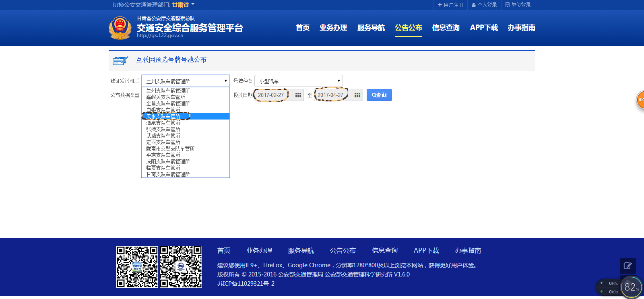This screenshot has height=299, width=644.
Task: Select 庆阳支队车辆管理所 option
Action: pyautogui.click(x=186, y=161)
